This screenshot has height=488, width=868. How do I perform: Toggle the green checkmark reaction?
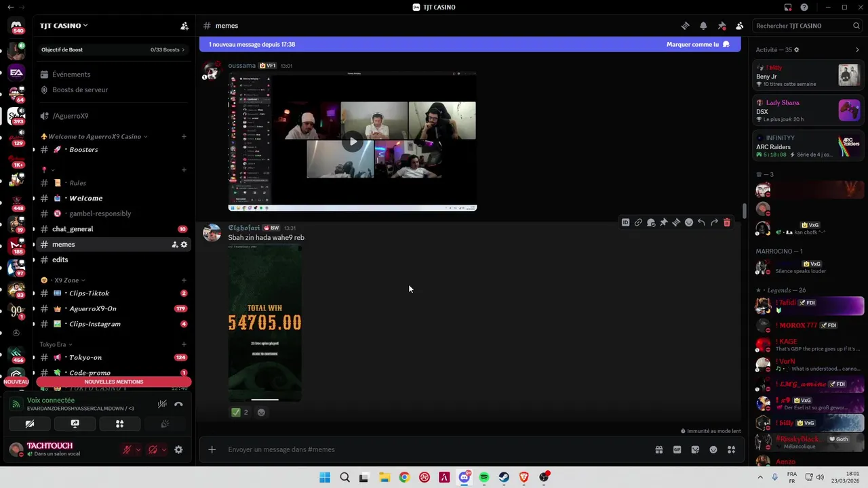point(240,412)
